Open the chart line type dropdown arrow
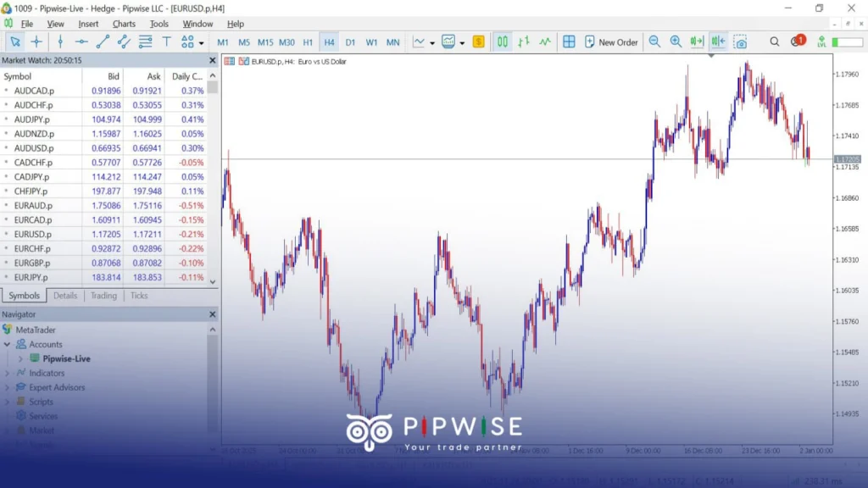Viewport: 868px width, 488px height. 432,42
